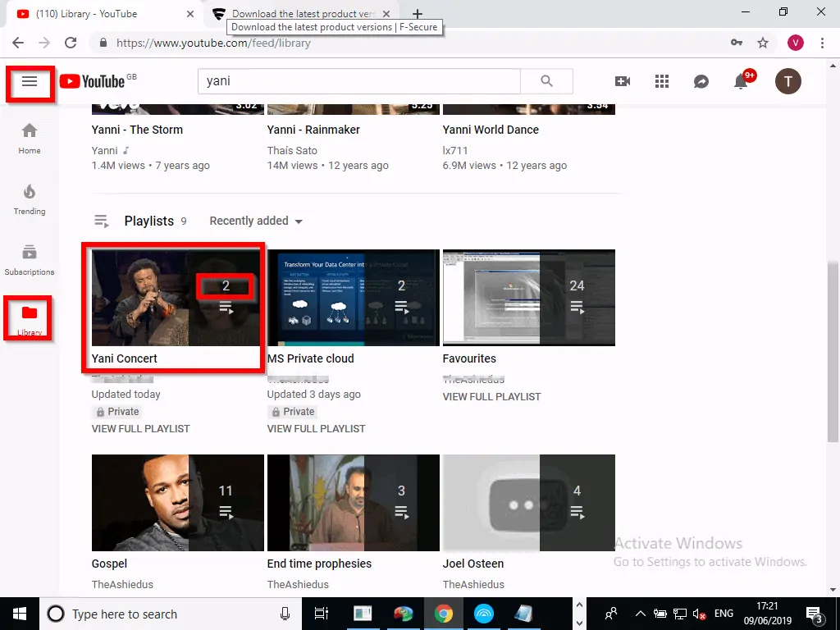Open the Yanni - The Storm video title
This screenshot has height=630, width=840.
click(x=137, y=130)
